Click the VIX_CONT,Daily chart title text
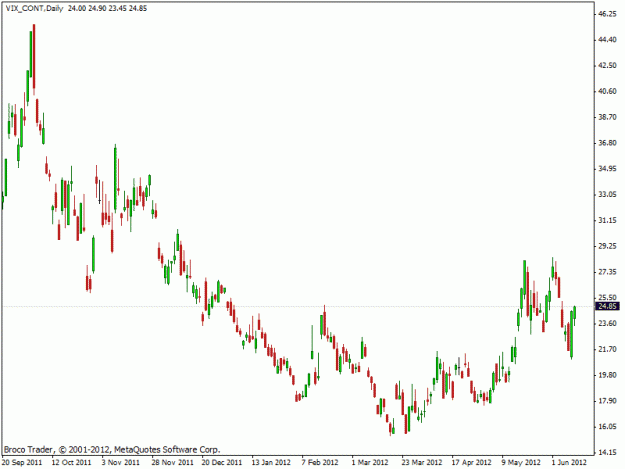The width and height of the screenshot is (625, 469). [34, 8]
